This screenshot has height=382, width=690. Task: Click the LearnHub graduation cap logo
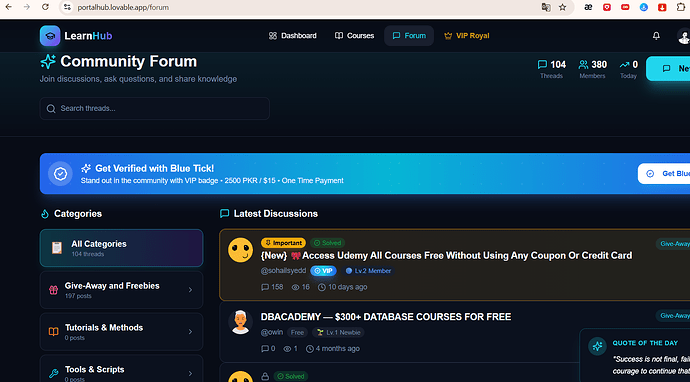(x=50, y=36)
